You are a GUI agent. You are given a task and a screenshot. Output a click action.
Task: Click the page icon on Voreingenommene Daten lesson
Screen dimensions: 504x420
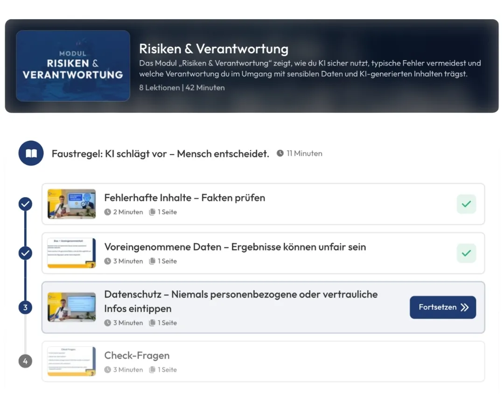coord(154,261)
